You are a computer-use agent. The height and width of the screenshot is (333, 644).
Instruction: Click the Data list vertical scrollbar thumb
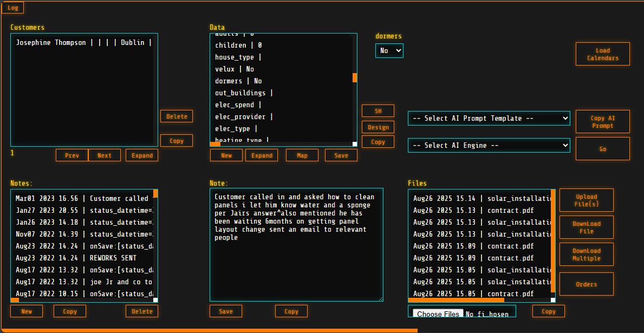tap(355, 77)
